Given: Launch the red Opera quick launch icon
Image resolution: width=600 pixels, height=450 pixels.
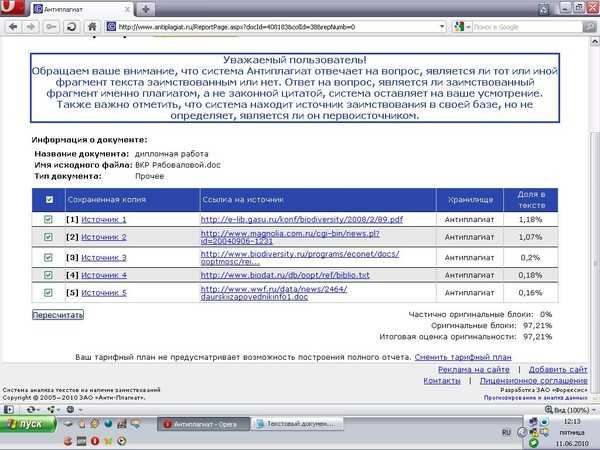Looking at the screenshot, I should pos(95,441).
